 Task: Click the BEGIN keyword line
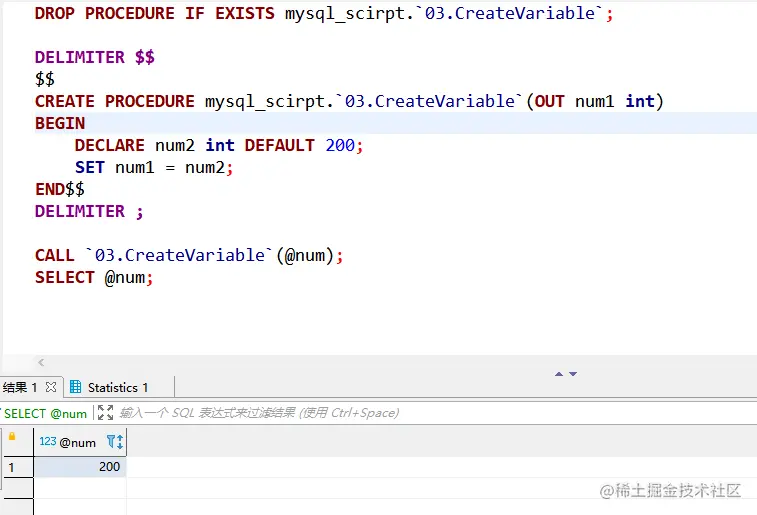60,124
